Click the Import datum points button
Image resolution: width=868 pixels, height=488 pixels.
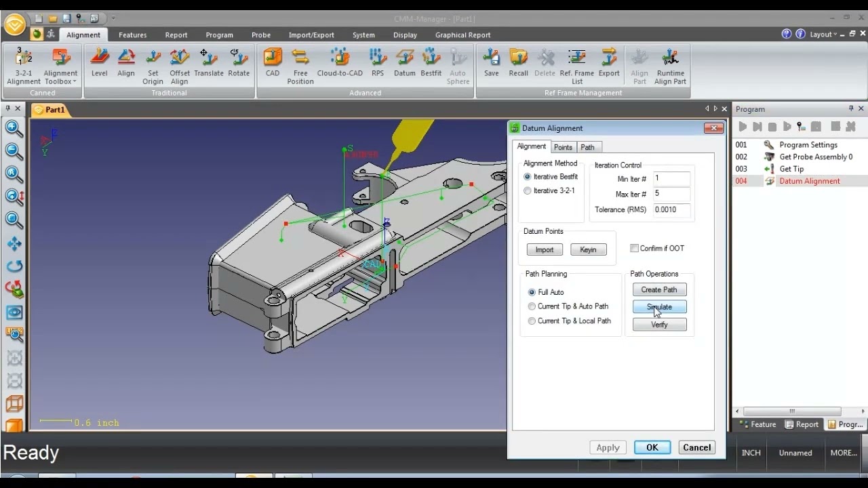545,249
